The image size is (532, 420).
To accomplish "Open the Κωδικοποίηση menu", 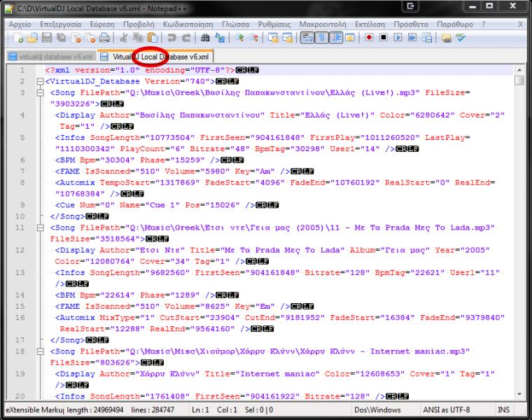I will 188,24.
